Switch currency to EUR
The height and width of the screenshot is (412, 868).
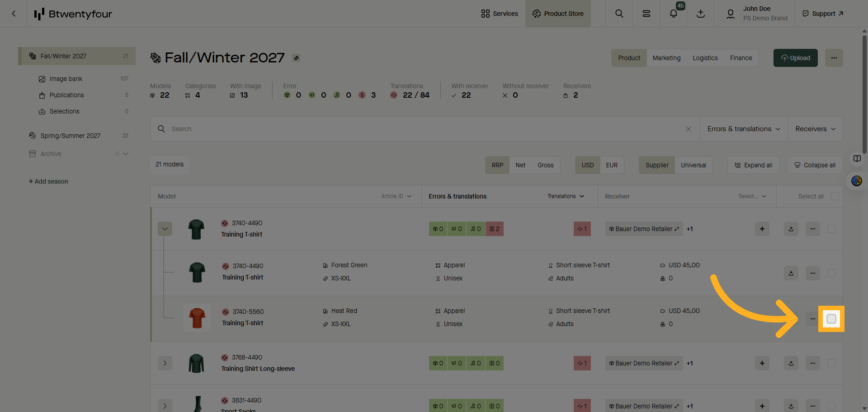point(612,165)
